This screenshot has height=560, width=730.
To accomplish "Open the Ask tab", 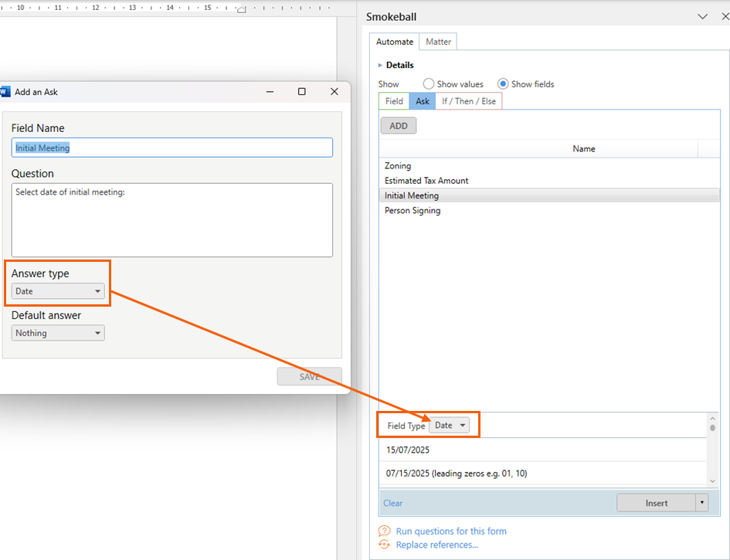I will click(x=423, y=101).
